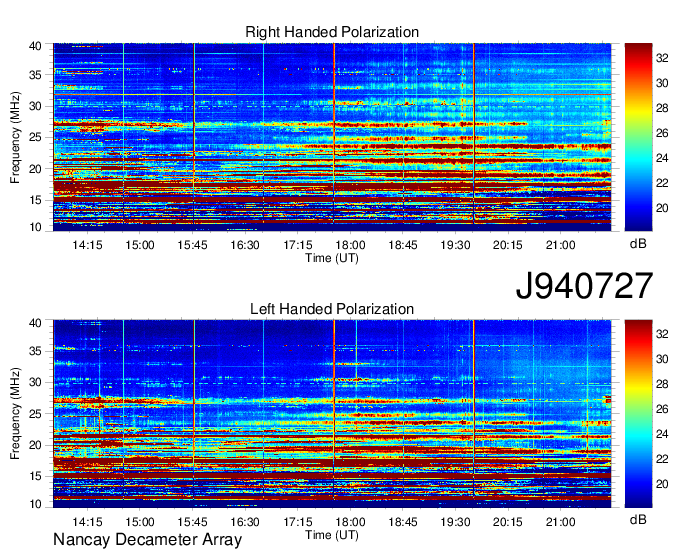Select 14:15 time tick on Left Handed plot
Viewport: 680px width, 552px height.
87,522
